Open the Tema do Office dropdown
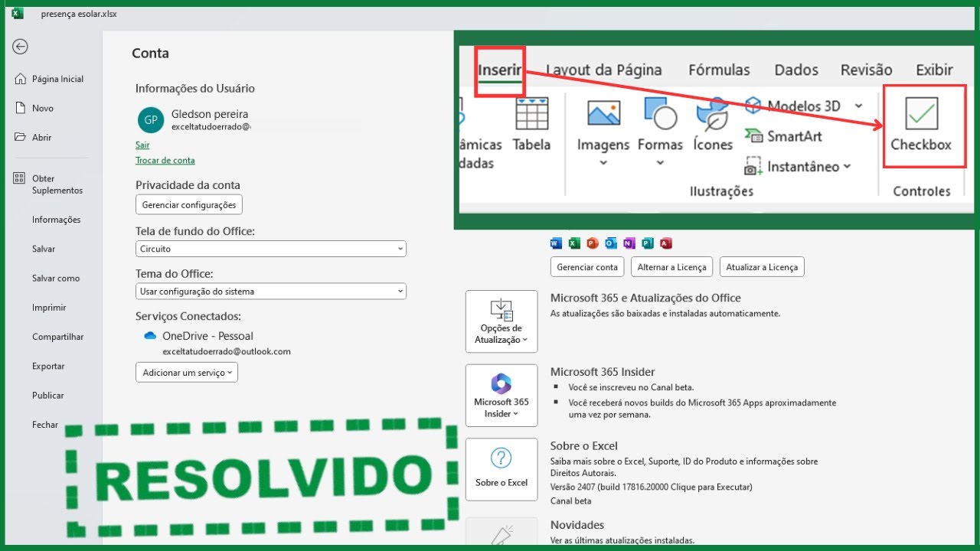 [x=271, y=292]
